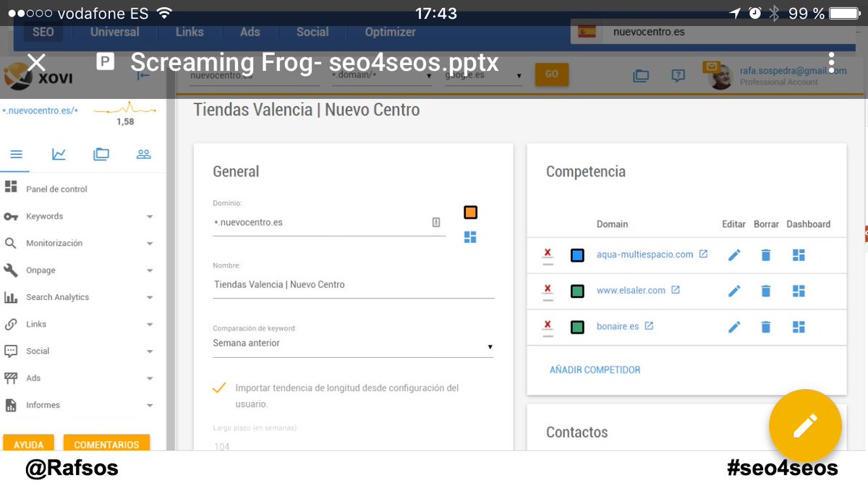Toggle Importar tendencia de longitud checkbox
Viewport: 868px width, 488px height.
[219, 388]
